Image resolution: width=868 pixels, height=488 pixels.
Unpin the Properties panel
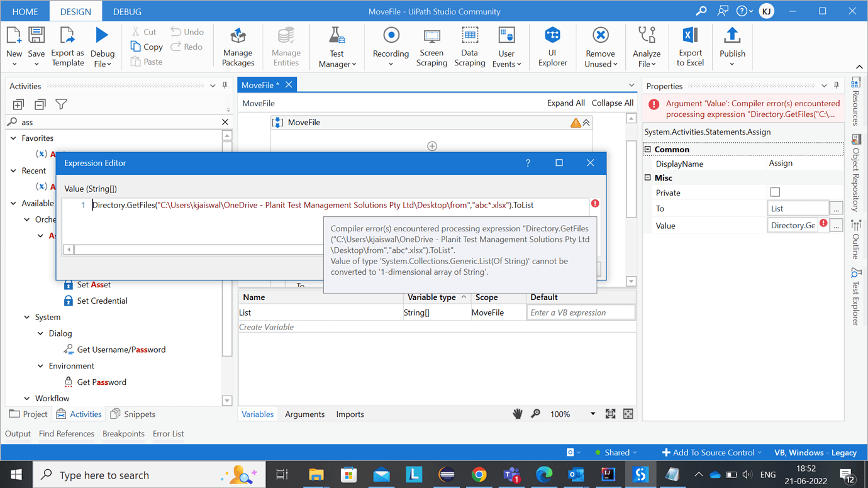point(837,86)
